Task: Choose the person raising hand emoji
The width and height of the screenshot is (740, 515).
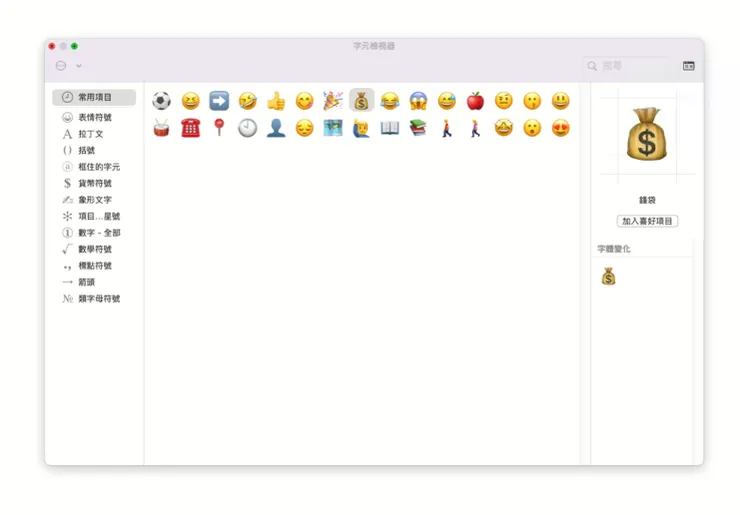Action: [362, 128]
